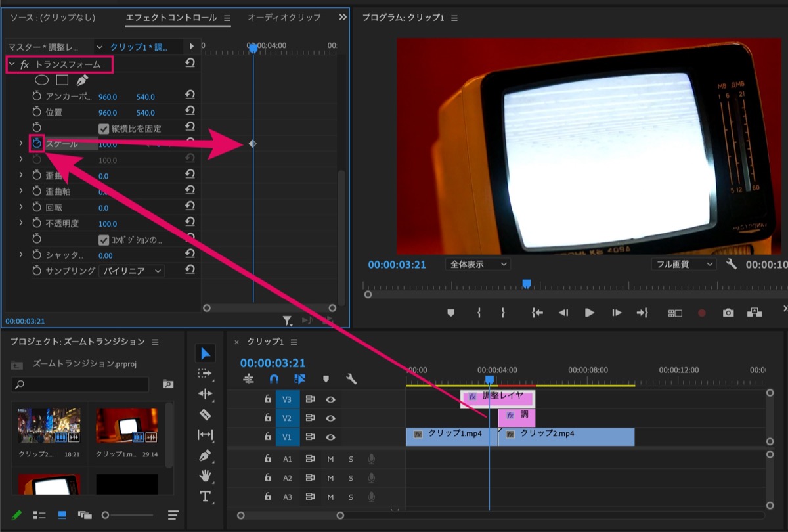Open フル画質 playback resolution dropdown
788x532 pixels.
coord(684,264)
